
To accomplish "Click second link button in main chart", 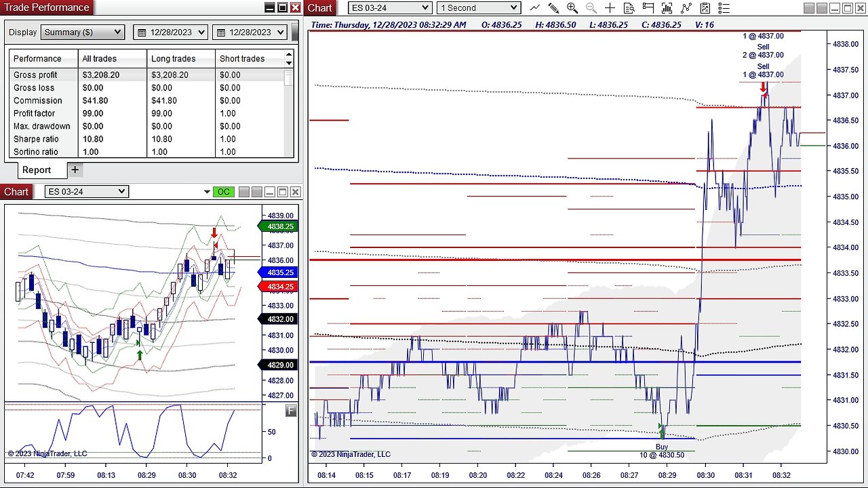I will click(823, 8).
